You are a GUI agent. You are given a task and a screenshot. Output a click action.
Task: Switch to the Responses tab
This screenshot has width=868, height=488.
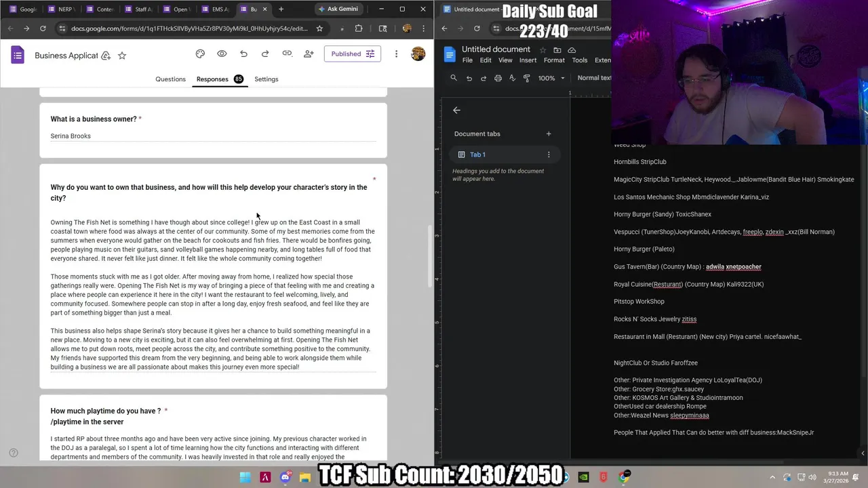pyautogui.click(x=220, y=79)
